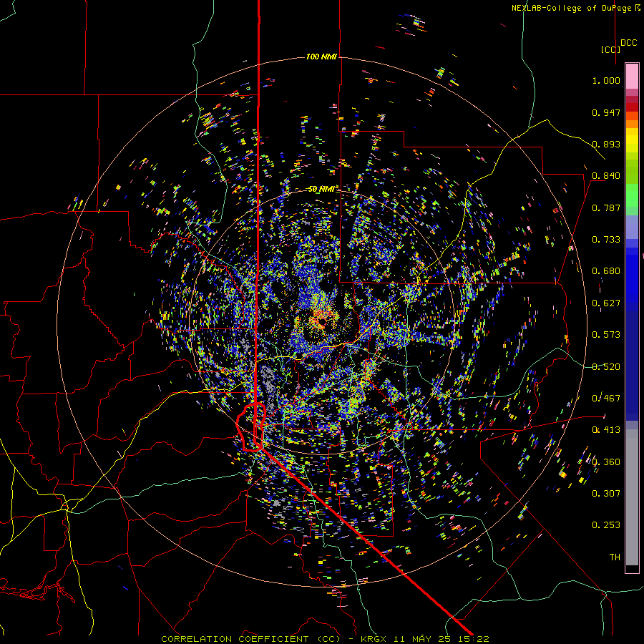Viewport: 644px width, 644px height.
Task: Click the NEXLAB-College of DuPage header text
Action: (575, 8)
